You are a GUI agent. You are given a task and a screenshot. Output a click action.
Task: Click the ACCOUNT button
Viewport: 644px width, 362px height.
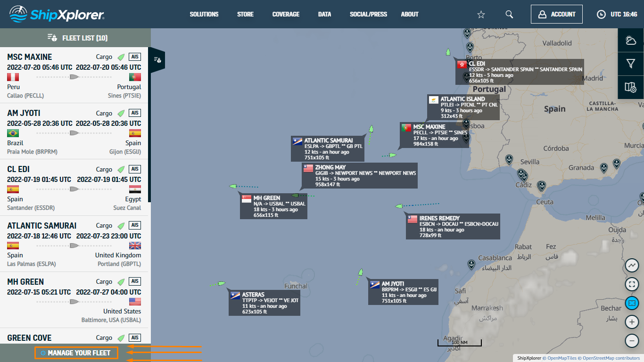tap(556, 14)
